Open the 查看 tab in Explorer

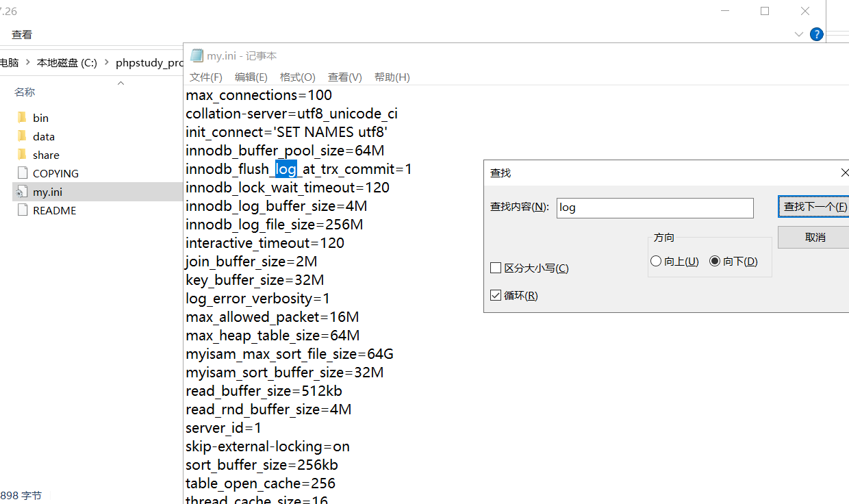(x=22, y=34)
